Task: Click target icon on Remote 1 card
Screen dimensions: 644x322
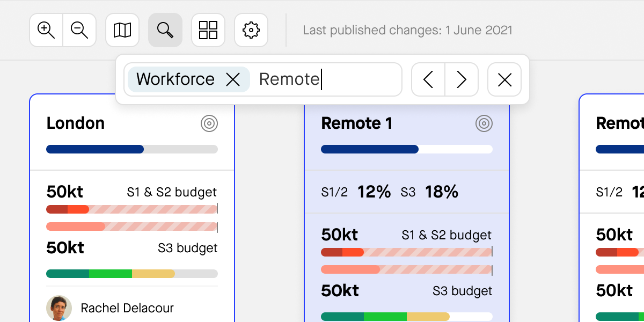Action: 484,124
